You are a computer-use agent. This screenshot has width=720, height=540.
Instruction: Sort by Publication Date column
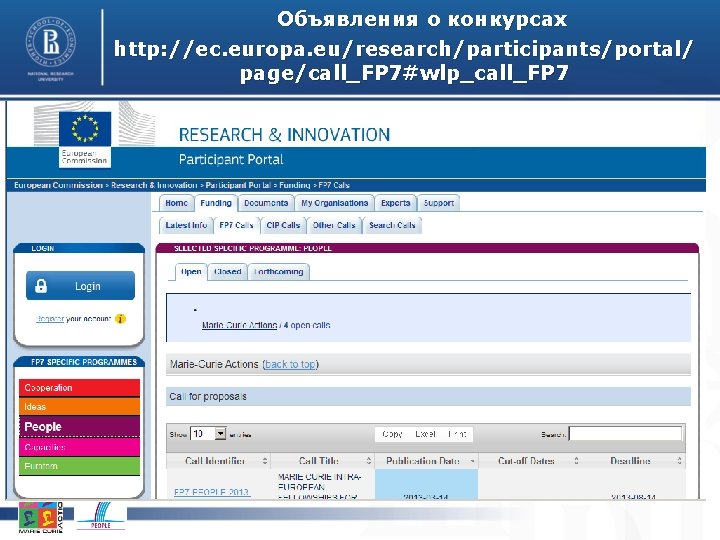point(427,461)
